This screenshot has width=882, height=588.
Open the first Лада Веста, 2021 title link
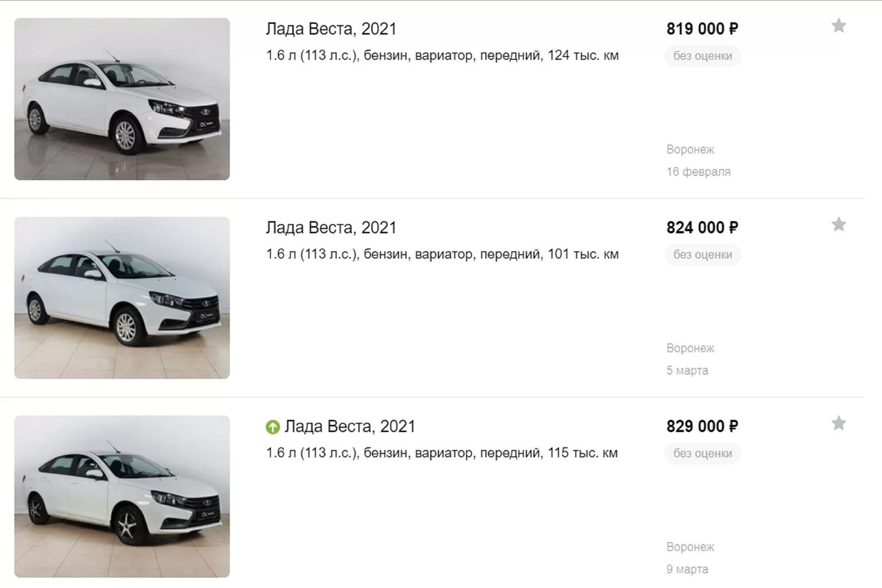coord(331,29)
